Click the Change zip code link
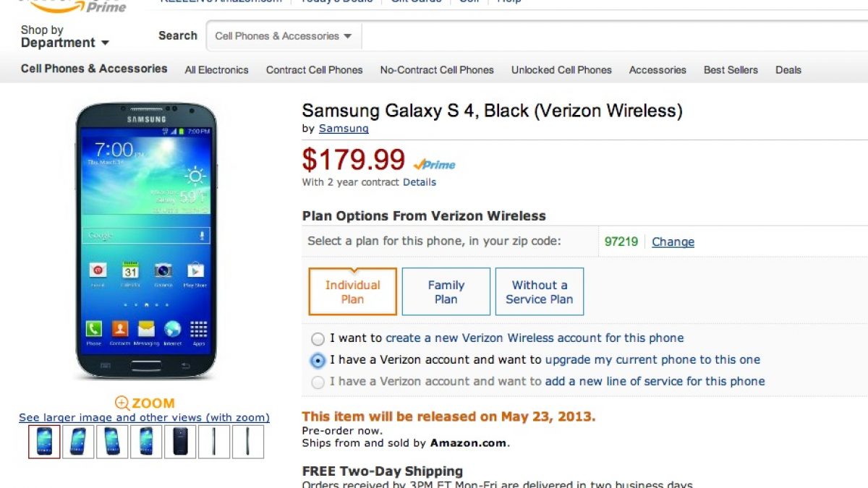The image size is (868, 488). click(x=673, y=242)
